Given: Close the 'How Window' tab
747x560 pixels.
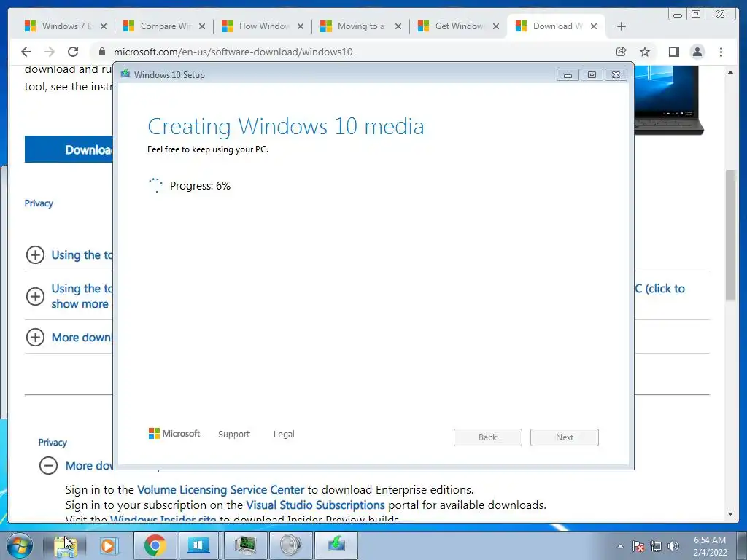Looking at the screenshot, I should point(301,26).
